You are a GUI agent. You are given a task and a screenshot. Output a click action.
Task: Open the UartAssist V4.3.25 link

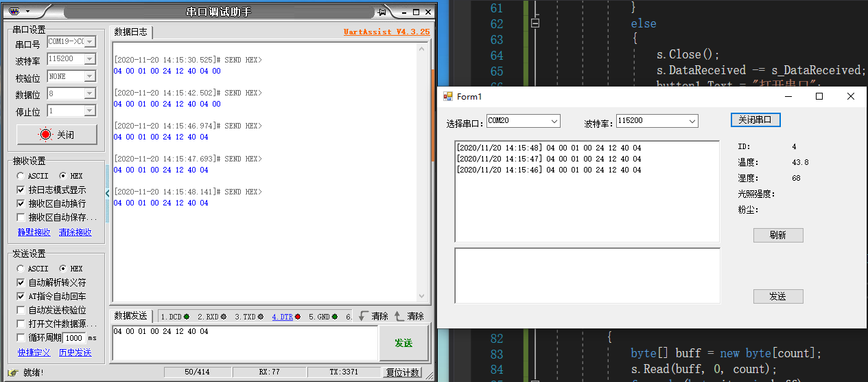tap(386, 32)
